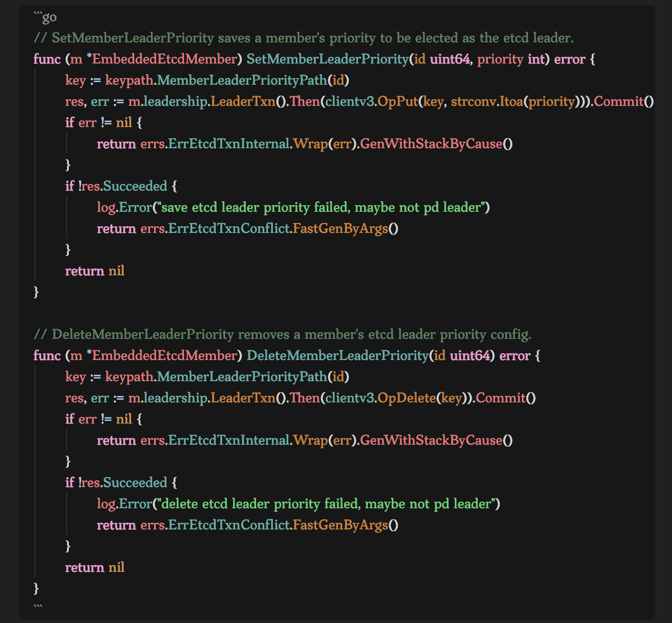Click 'error' return type of DeleteMemberLeaderPriority
This screenshot has width=672, height=623.
point(515,356)
